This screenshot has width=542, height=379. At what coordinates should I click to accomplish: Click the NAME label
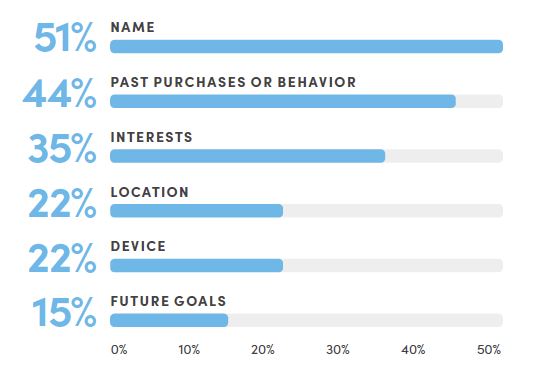pos(132,27)
